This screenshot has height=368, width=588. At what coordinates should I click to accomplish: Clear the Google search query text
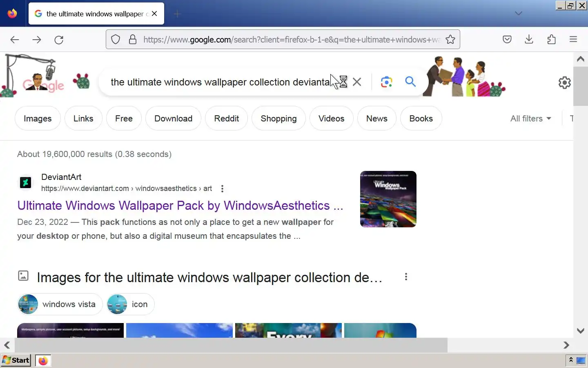tap(357, 82)
